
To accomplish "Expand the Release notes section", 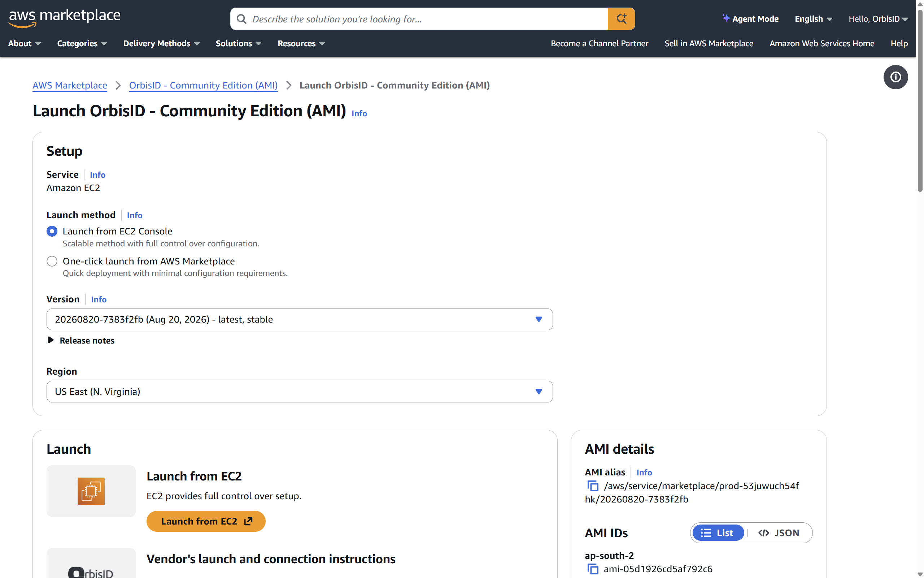I will 80,340.
